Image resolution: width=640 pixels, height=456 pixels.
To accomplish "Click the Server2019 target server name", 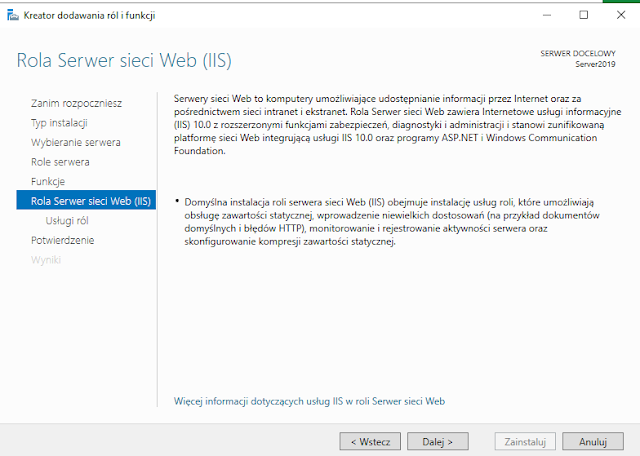I will 595,64.
